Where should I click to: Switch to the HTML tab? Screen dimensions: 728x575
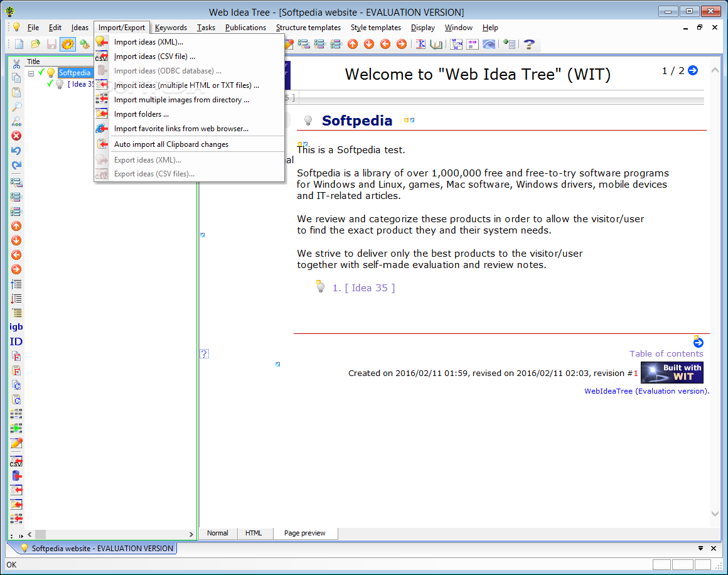point(254,533)
